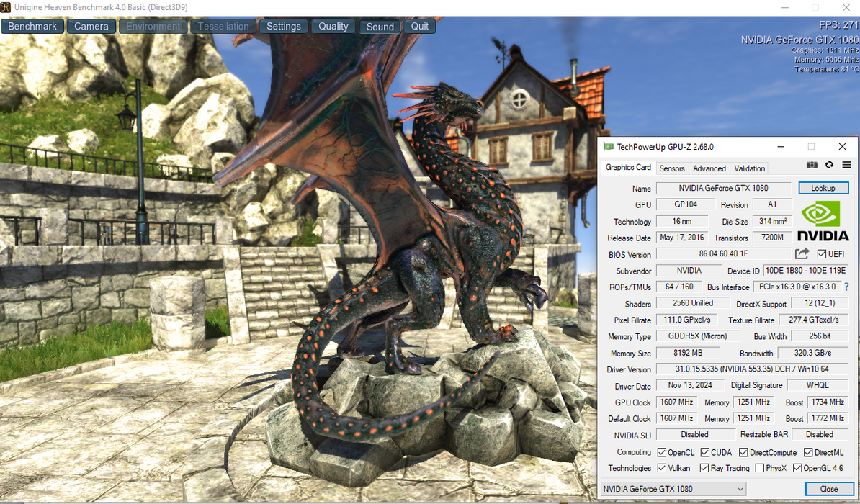Toggle the Vulkan checkbox
860x504 pixels.
click(661, 468)
